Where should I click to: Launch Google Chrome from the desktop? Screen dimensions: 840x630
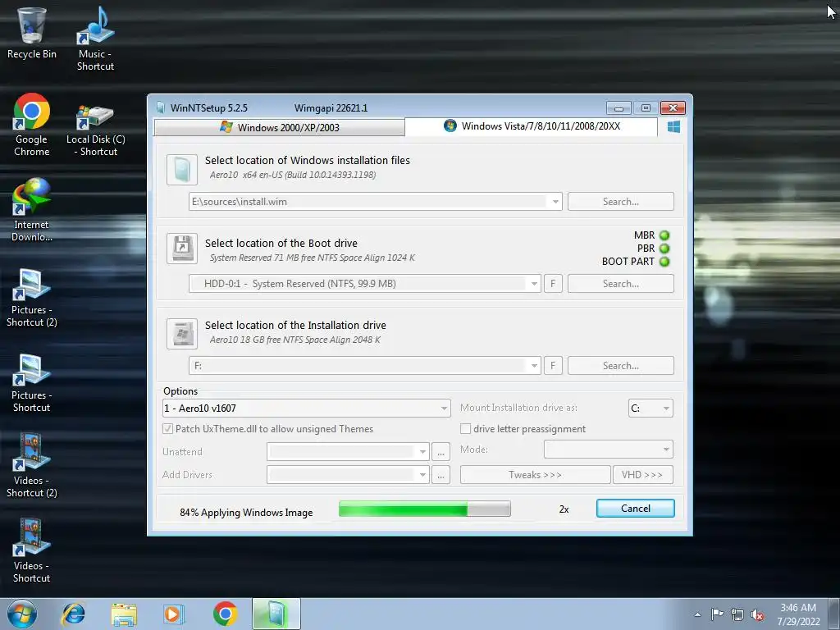point(32,125)
